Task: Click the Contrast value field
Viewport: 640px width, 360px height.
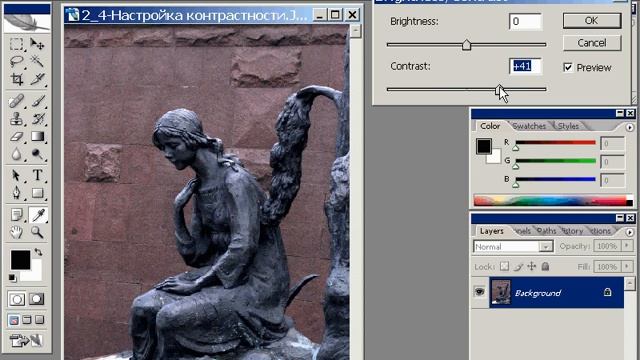Action: point(525,66)
